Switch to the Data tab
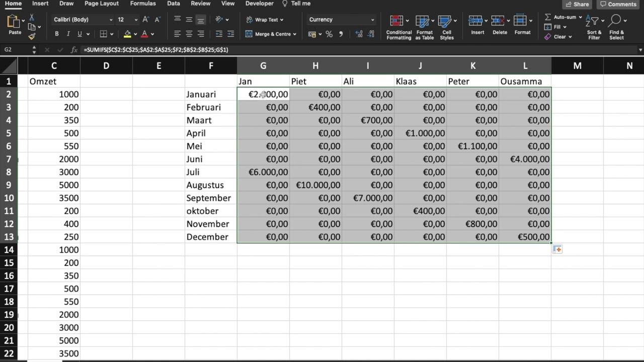 (x=174, y=4)
